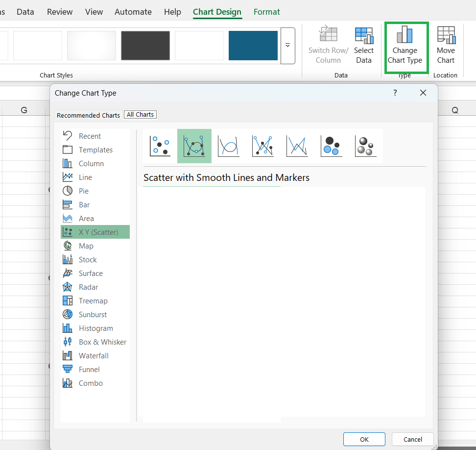Select Scatter with Smooth Lines and Markers icon
Image resolution: width=476 pixels, height=450 pixels.
pyautogui.click(x=194, y=146)
